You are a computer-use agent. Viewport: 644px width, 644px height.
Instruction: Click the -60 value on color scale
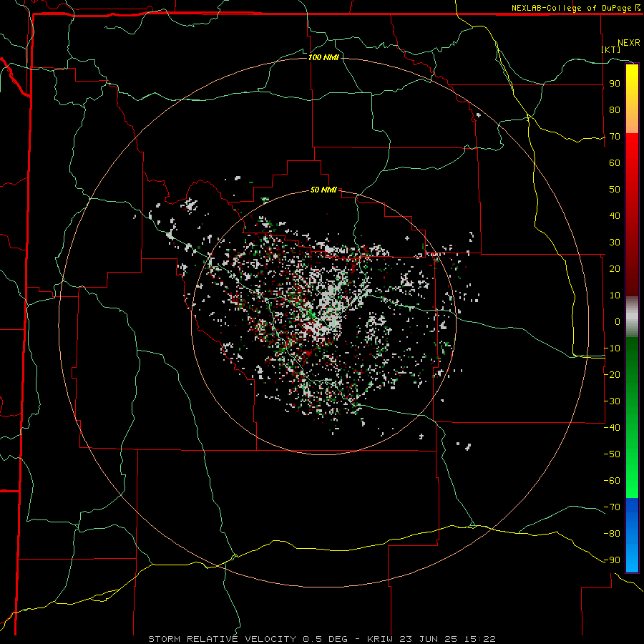(x=612, y=481)
